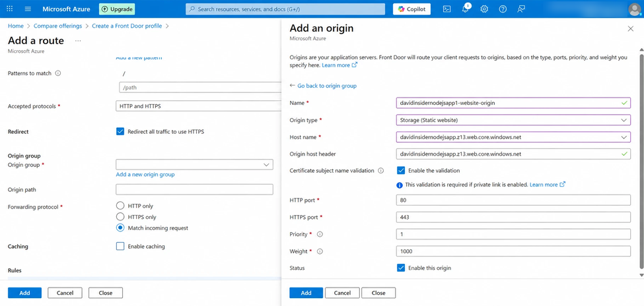Image resolution: width=644 pixels, height=306 pixels.
Task: Click the Origin path field
Action: coord(194,189)
